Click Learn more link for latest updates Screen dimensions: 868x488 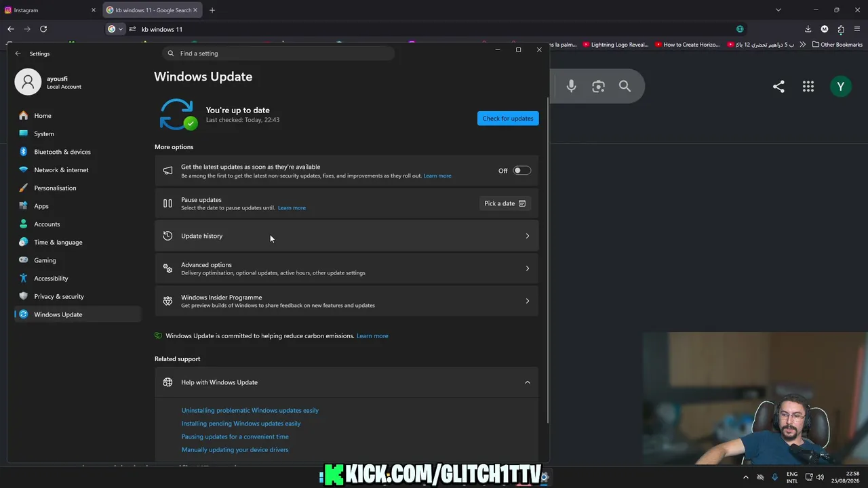(x=437, y=176)
